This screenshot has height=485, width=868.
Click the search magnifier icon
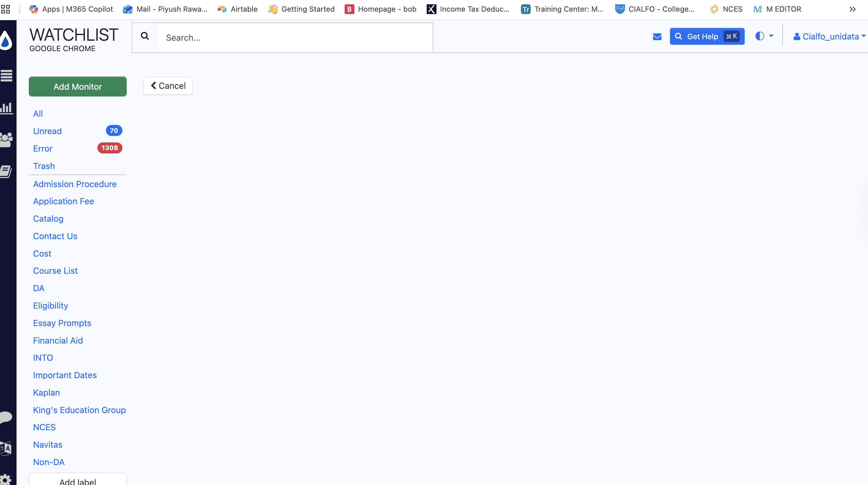(x=145, y=36)
